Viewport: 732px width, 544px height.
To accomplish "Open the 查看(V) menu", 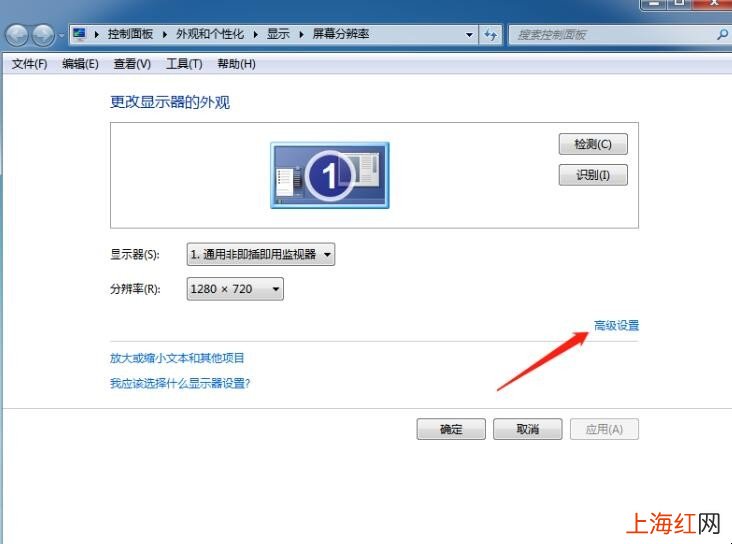I will 132,64.
